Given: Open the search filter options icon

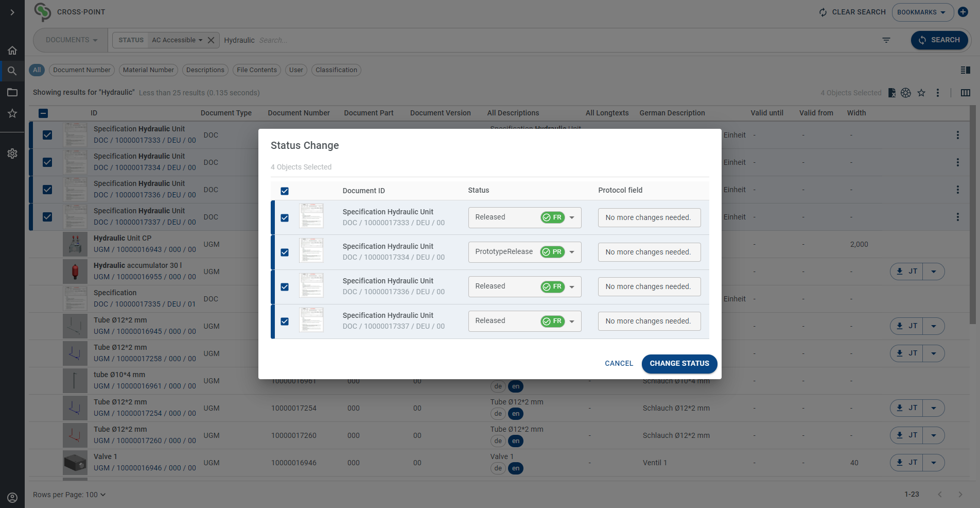Looking at the screenshot, I should click(886, 40).
